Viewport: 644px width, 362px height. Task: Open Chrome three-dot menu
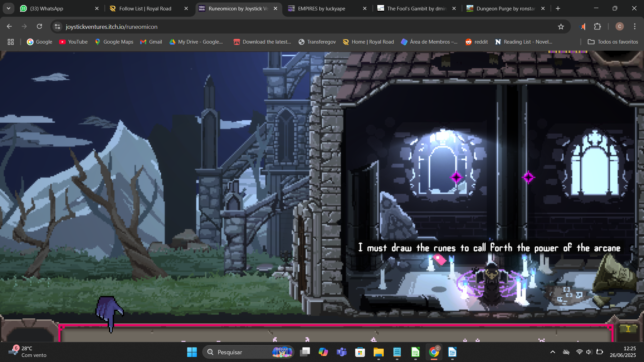click(x=635, y=26)
